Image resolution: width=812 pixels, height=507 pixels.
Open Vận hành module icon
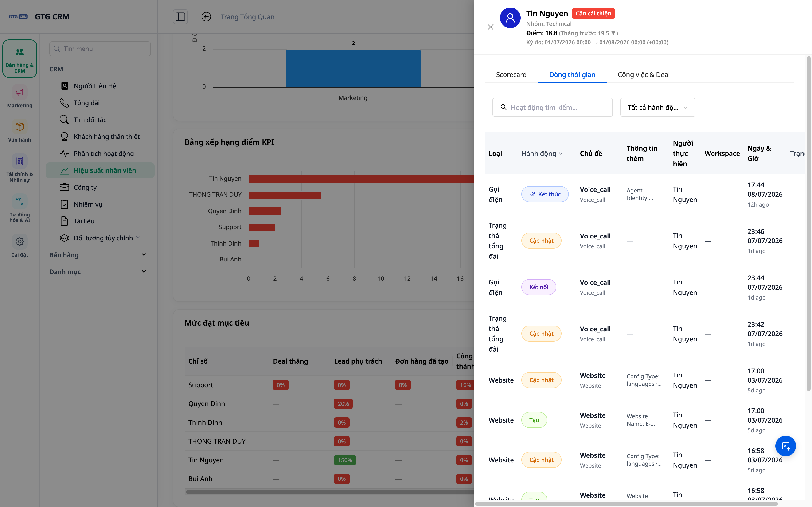pos(20,131)
